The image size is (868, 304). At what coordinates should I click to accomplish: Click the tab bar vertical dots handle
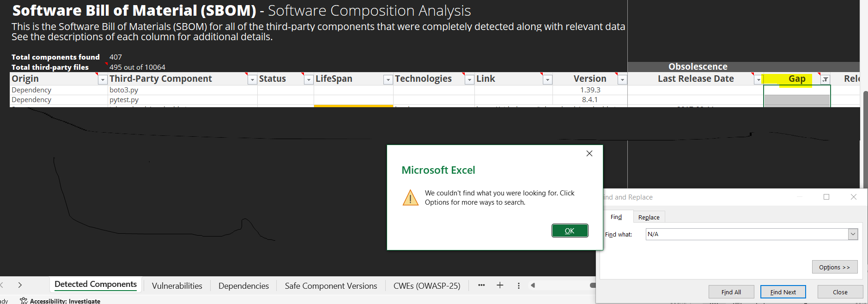click(519, 286)
